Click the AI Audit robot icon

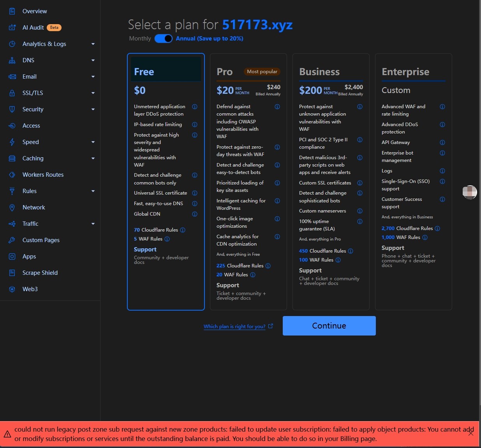[x=12, y=28]
